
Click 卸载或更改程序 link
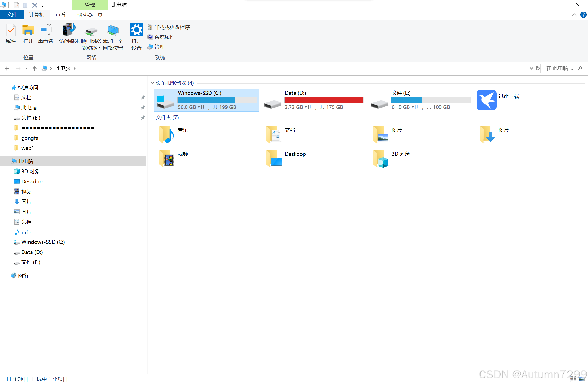click(x=172, y=27)
